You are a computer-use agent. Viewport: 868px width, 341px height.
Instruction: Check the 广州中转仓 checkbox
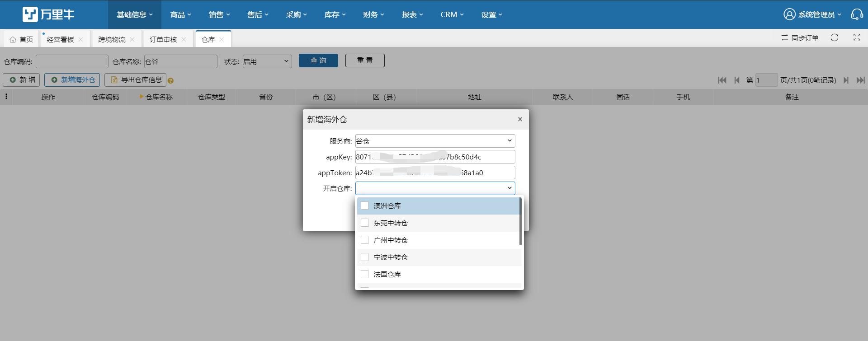[x=365, y=240]
